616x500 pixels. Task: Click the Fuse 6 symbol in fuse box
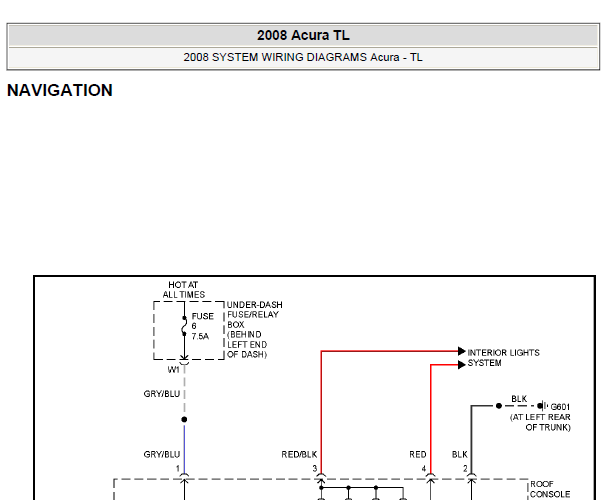pos(184,326)
